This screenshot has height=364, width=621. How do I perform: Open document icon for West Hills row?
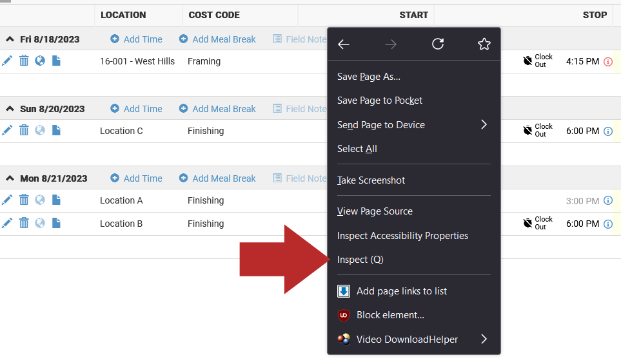[x=56, y=61]
